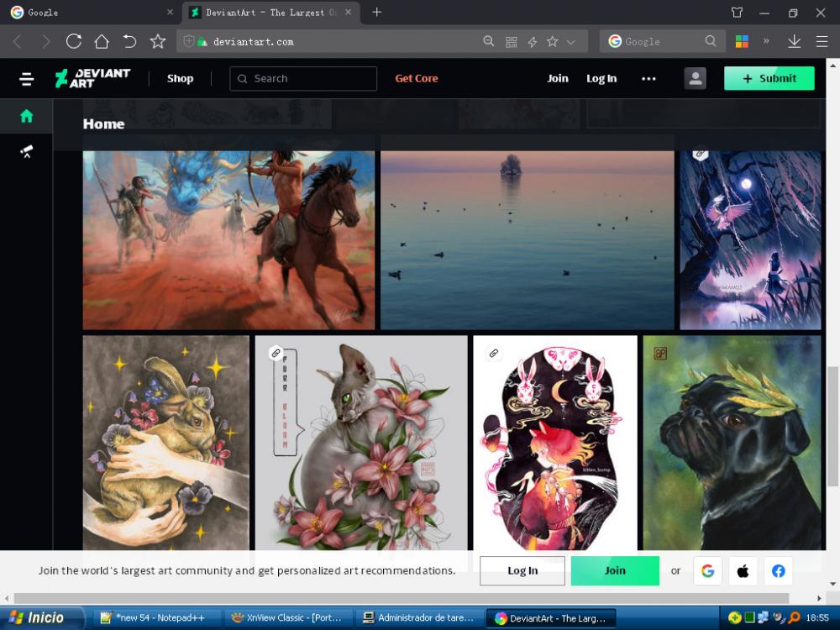Open the telescope Explore sidebar icon
This screenshot has height=630, width=840.
[x=26, y=151]
